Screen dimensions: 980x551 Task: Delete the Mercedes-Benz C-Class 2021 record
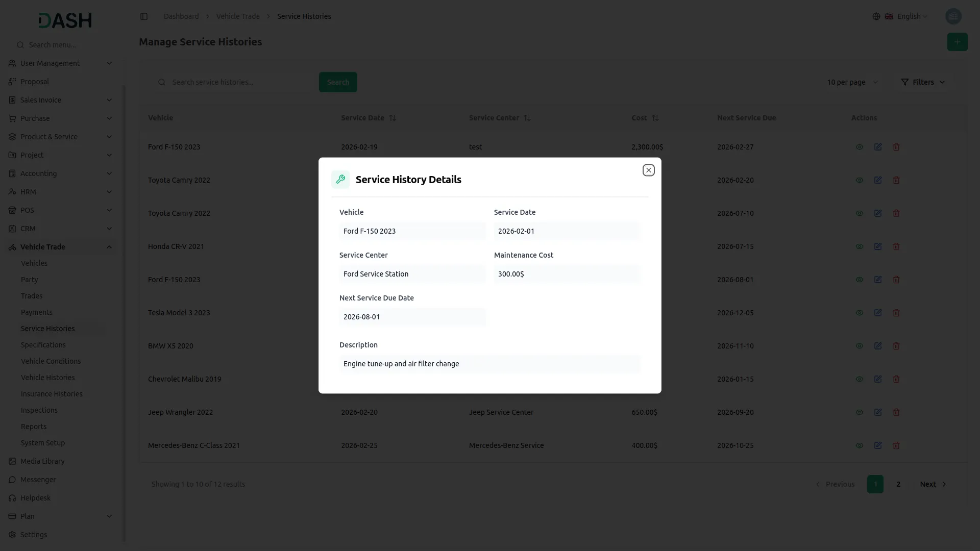click(896, 445)
